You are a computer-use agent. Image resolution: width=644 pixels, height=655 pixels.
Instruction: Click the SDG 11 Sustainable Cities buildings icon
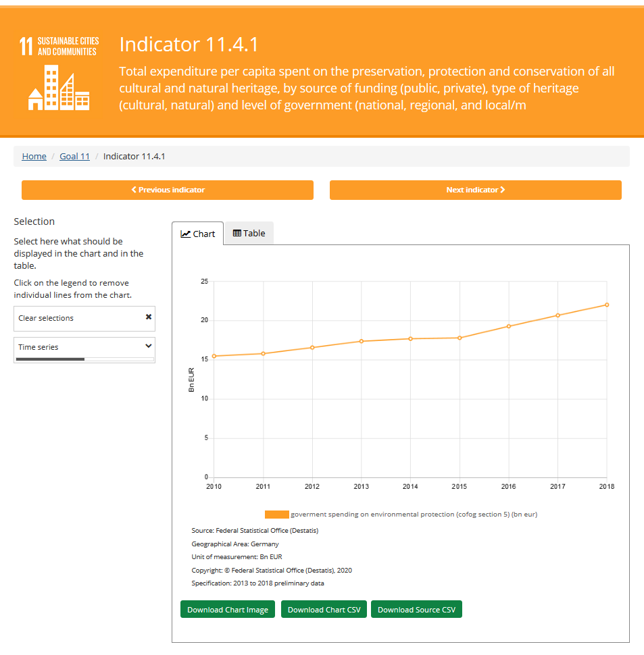(x=59, y=87)
